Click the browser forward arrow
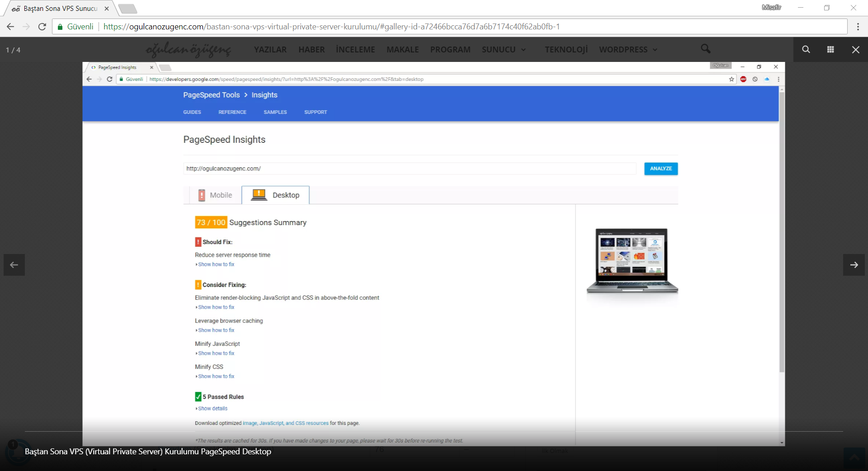This screenshot has width=868, height=471. tap(26, 27)
